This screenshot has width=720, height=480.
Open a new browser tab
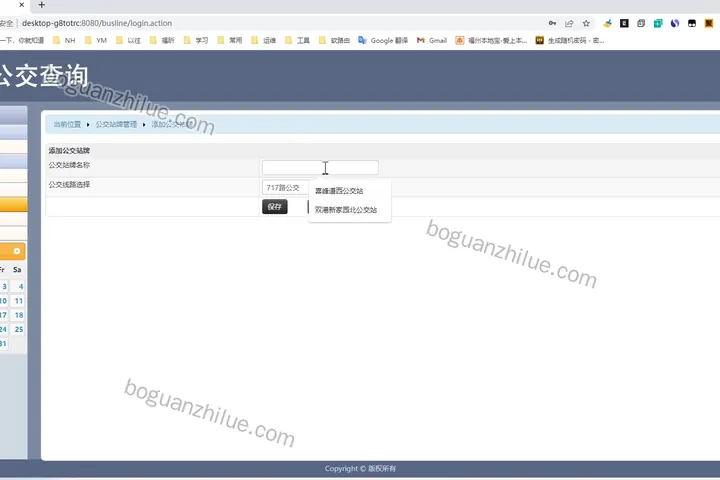click(41, 5)
